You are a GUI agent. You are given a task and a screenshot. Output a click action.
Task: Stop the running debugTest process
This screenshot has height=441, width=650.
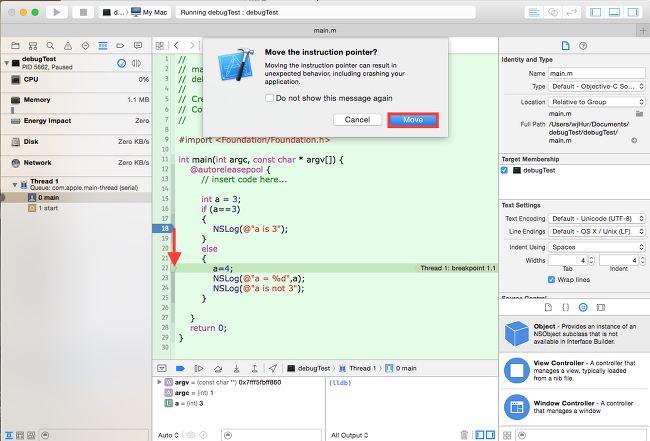tap(83, 12)
